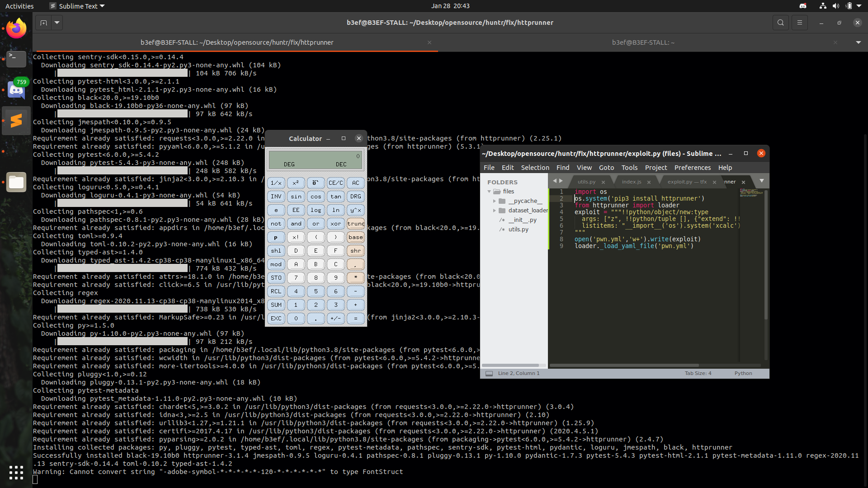
Task: Expand the __pycache__ folder
Action: point(495,201)
